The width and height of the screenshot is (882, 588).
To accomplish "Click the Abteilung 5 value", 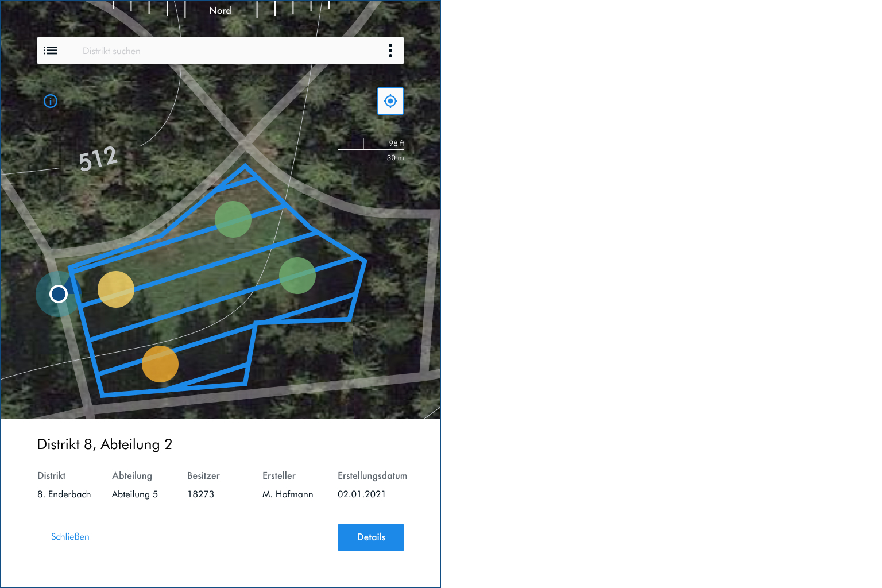I will 135,494.
